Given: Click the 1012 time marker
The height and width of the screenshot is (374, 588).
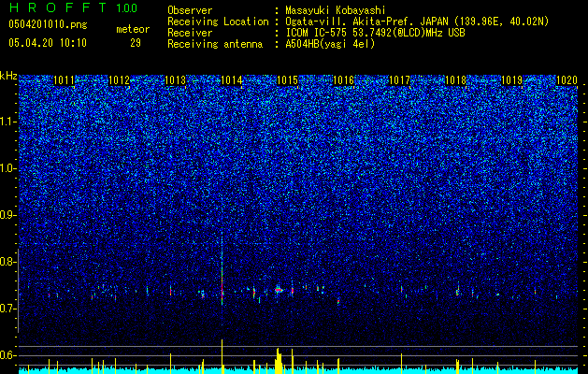Looking at the screenshot, I should point(120,80).
